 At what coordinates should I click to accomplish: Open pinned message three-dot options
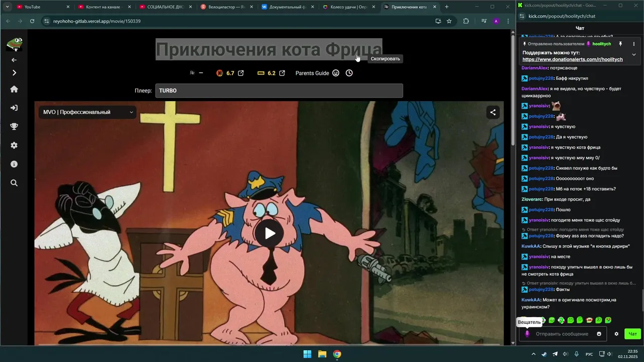point(634,44)
